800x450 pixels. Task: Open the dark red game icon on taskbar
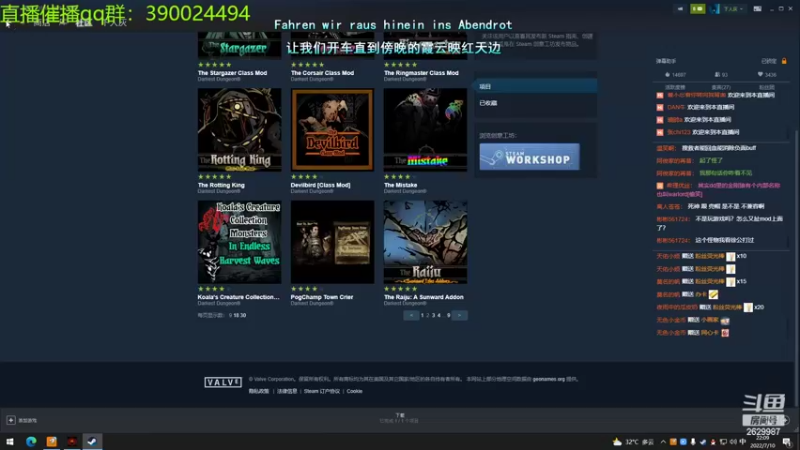[x=72, y=441]
